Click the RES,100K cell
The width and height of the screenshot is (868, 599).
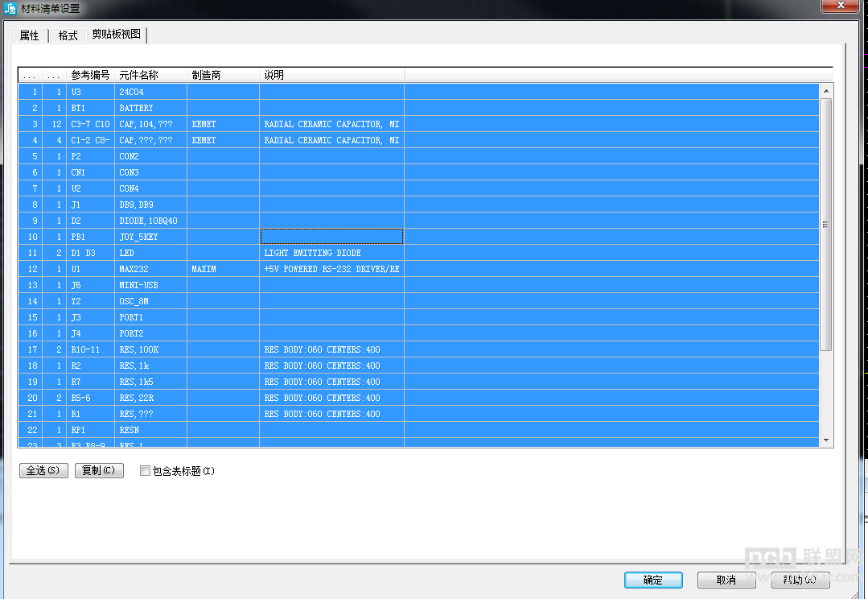coord(150,349)
